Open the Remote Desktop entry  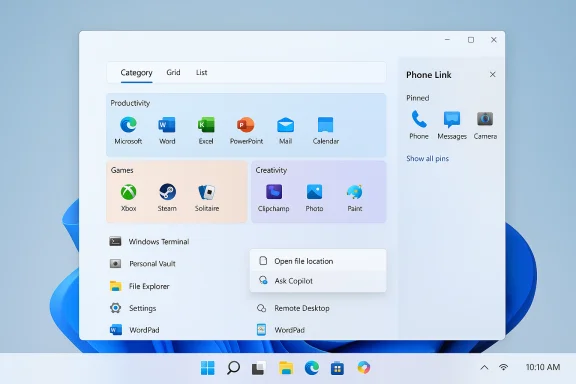pos(293,308)
